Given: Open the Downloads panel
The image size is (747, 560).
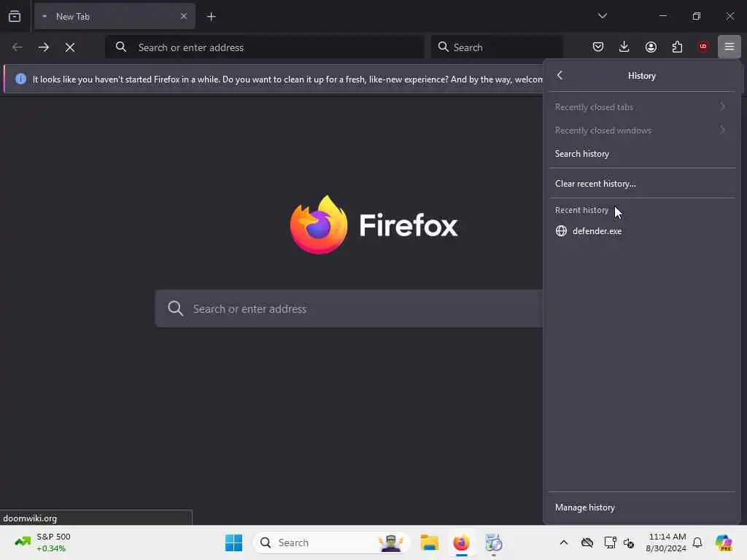Looking at the screenshot, I should 624,47.
